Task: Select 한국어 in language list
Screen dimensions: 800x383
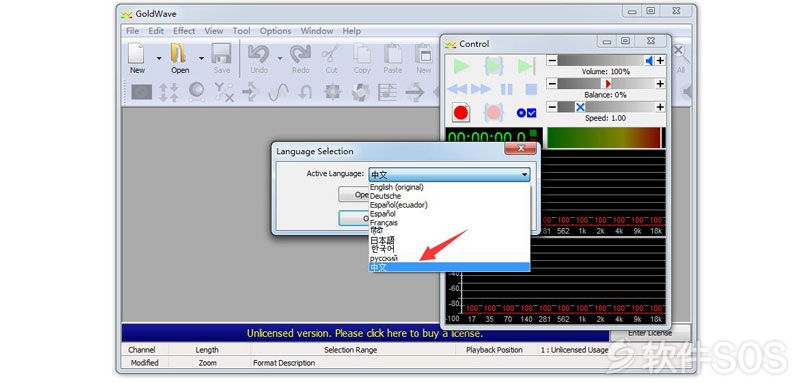Action: click(x=449, y=249)
